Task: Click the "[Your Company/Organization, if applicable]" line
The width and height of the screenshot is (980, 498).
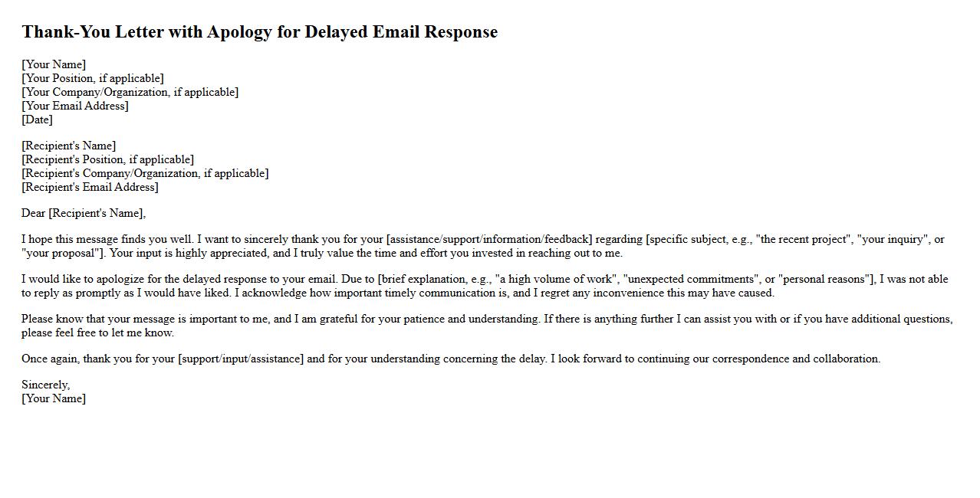Action: (130, 92)
